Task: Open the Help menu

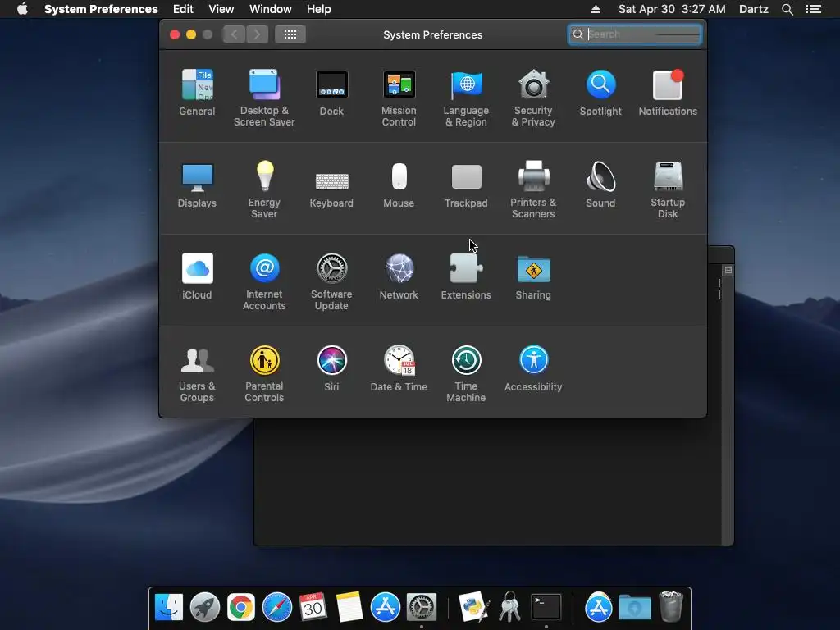Action: coord(319,9)
